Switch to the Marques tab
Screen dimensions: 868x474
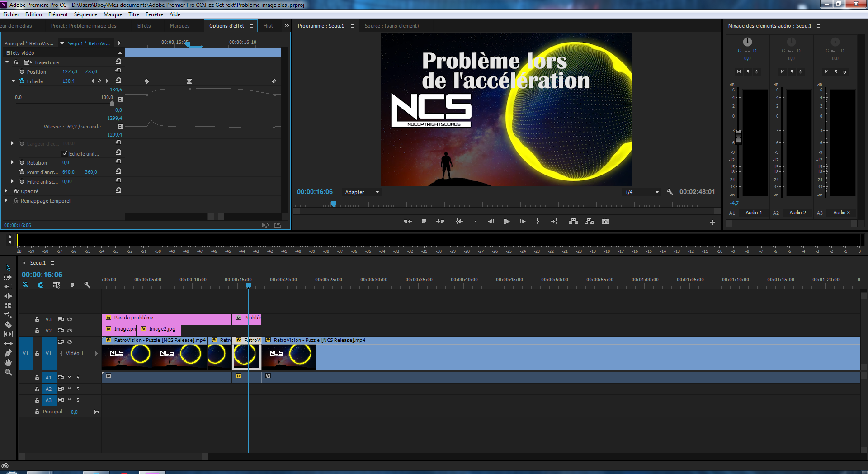[179, 26]
